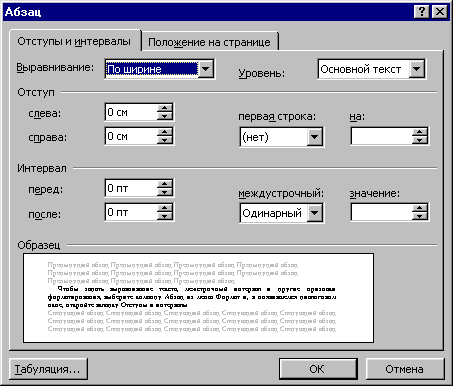The width and height of the screenshot is (453, 386).
Task: Decrease the "слева" indent value
Action: pyautogui.click(x=165, y=116)
